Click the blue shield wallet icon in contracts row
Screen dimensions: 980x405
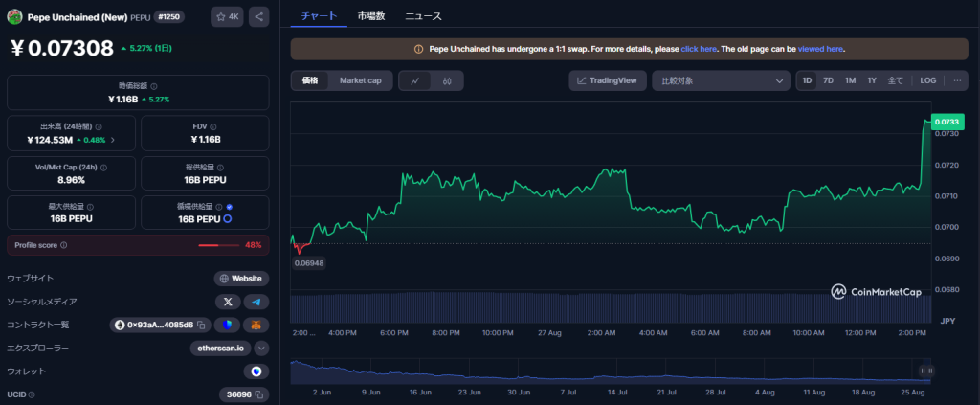pos(227,325)
